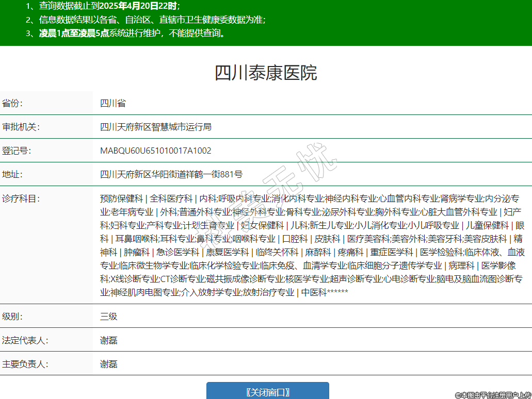Click 谢磊 in the 主要负责人 row
532x399 pixels.
tap(109, 364)
